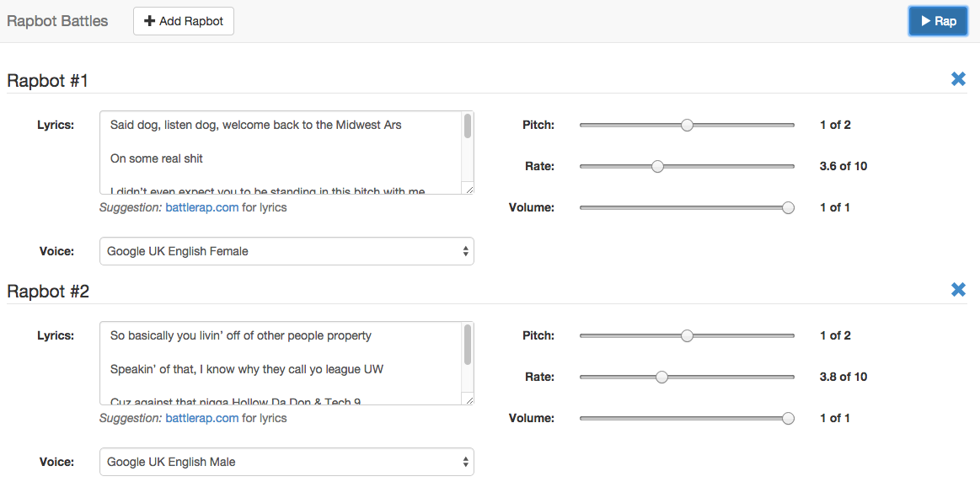Click Rapbot #2 lyrics scrollbar
Screen dimensions: 980x482
point(468,344)
